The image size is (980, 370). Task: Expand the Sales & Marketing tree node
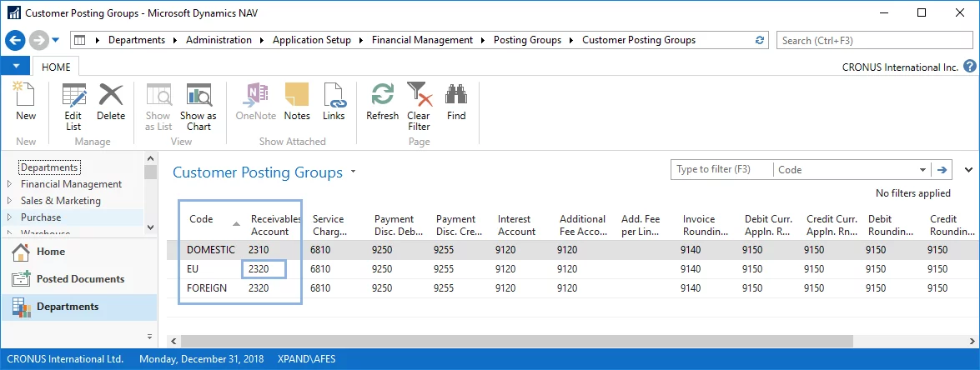pyautogui.click(x=10, y=201)
